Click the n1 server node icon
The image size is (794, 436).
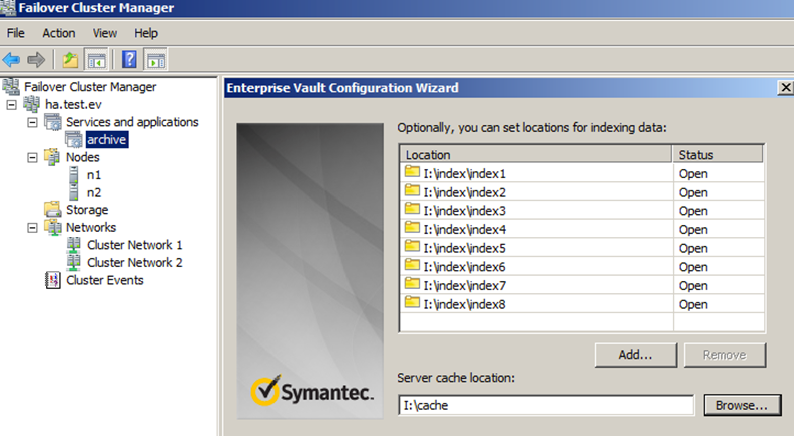(x=74, y=175)
